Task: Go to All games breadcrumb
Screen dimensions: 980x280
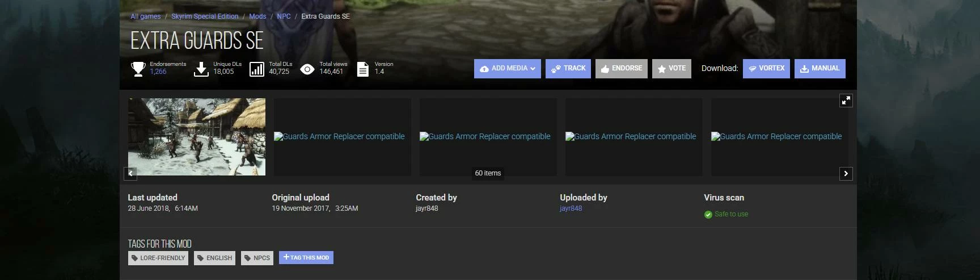Action: pos(146,16)
